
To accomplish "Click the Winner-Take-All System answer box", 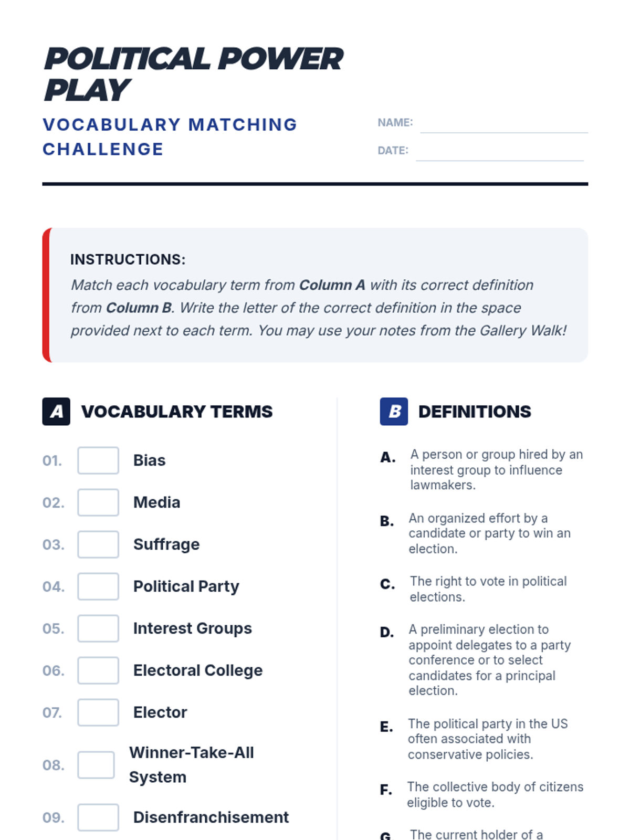I will pos(96,765).
